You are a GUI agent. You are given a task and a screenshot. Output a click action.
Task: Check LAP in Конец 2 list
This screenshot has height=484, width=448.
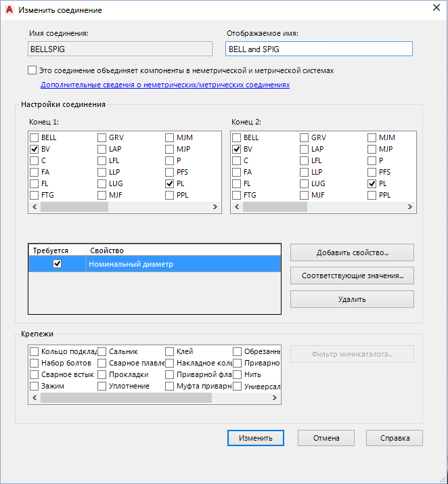[x=305, y=149]
